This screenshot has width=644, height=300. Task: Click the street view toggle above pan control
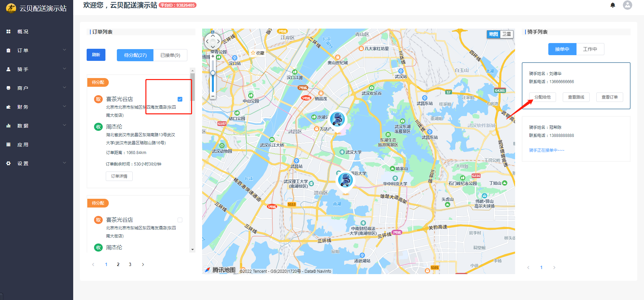tap(213, 32)
